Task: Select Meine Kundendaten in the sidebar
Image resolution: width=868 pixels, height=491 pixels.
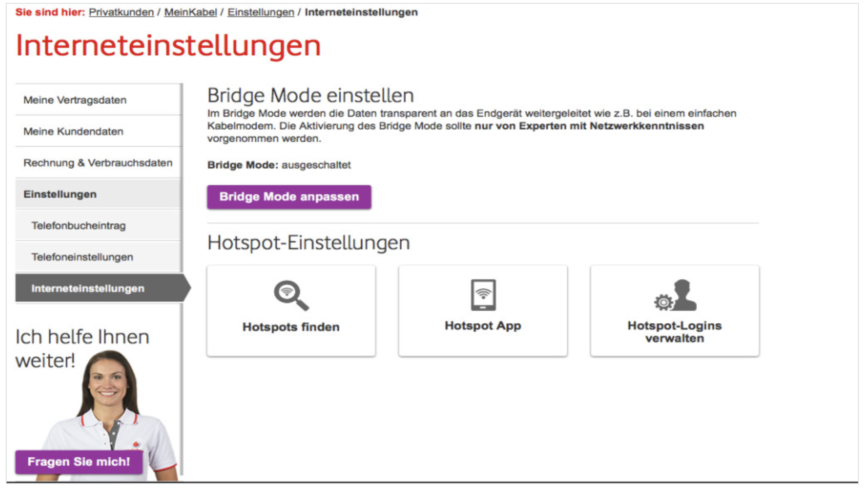Action: pos(73,131)
